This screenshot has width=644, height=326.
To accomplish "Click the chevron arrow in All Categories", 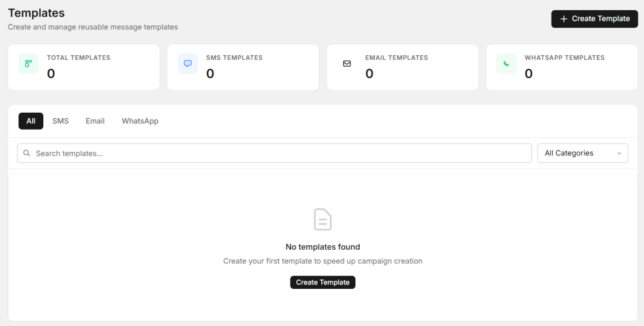I will 619,154.
